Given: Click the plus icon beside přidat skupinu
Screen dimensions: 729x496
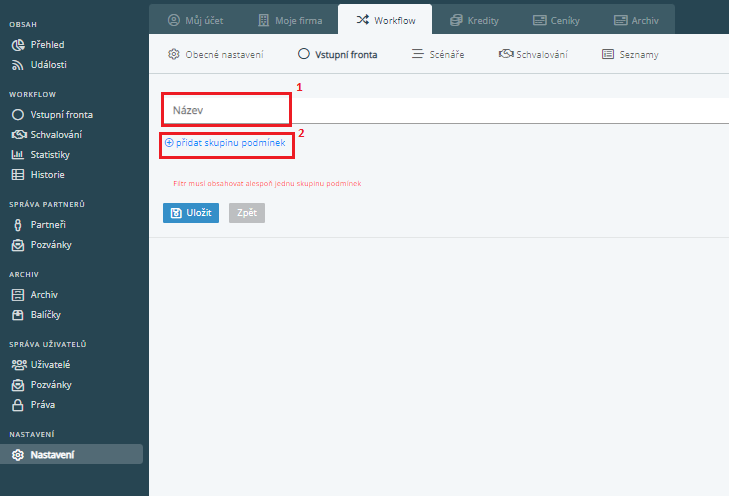Looking at the screenshot, I should [x=169, y=143].
